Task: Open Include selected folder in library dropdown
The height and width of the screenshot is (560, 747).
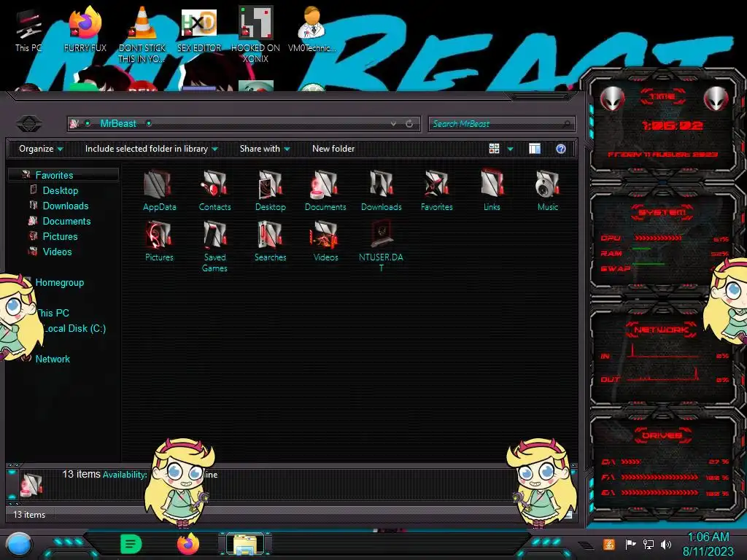Action: (x=151, y=149)
